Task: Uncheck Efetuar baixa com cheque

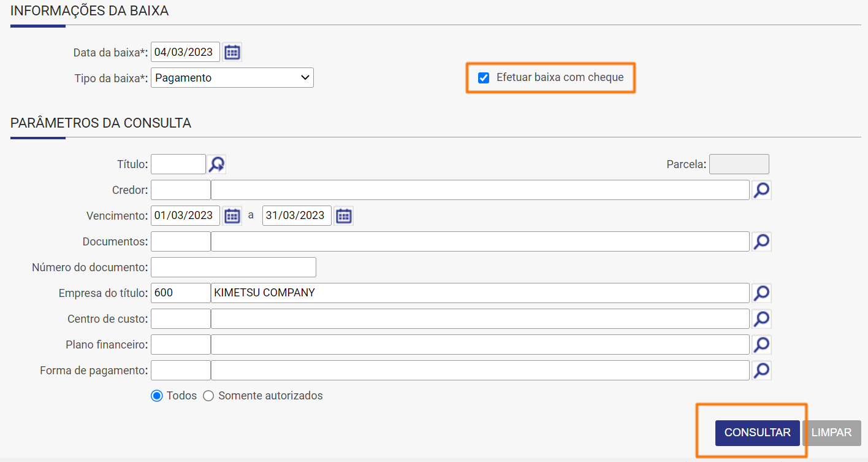Action: [484, 78]
